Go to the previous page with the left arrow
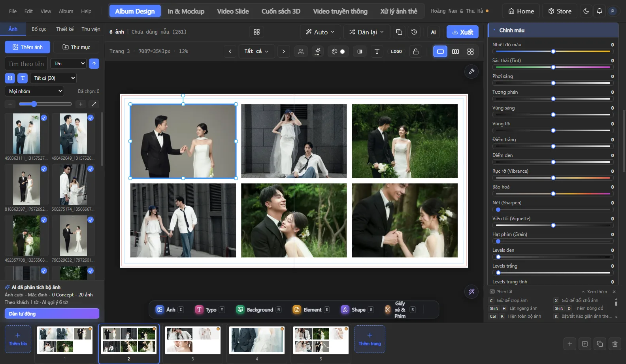 click(230, 51)
